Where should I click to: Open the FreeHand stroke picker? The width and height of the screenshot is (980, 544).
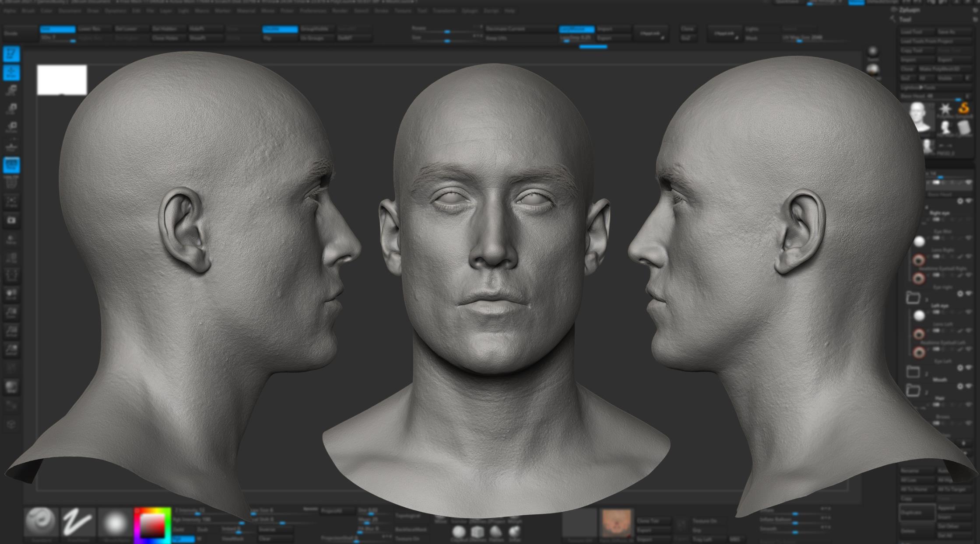click(77, 522)
